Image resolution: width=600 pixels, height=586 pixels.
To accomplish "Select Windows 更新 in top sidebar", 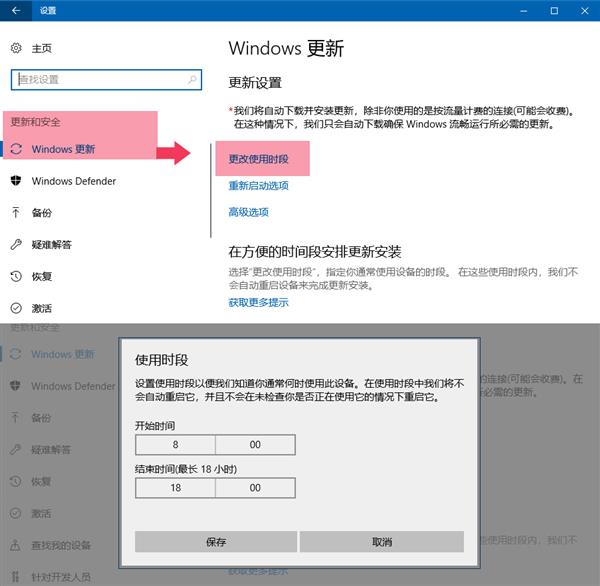I will (x=63, y=149).
